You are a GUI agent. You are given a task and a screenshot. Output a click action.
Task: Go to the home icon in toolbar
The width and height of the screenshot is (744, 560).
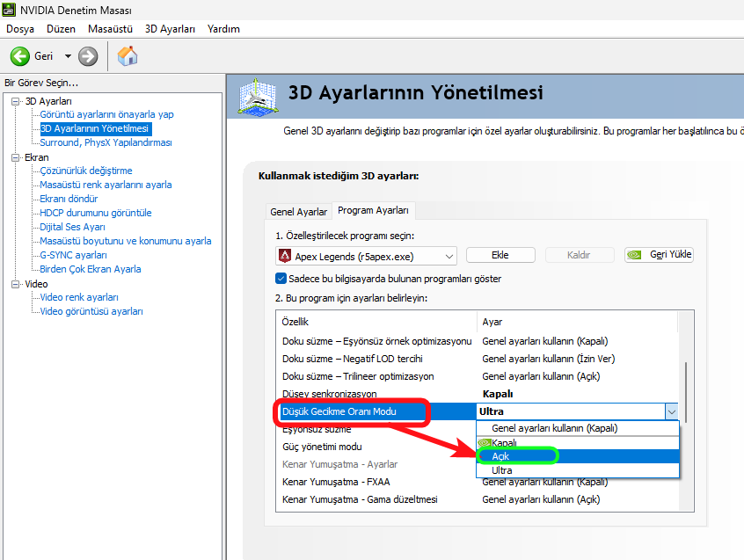pyautogui.click(x=128, y=56)
